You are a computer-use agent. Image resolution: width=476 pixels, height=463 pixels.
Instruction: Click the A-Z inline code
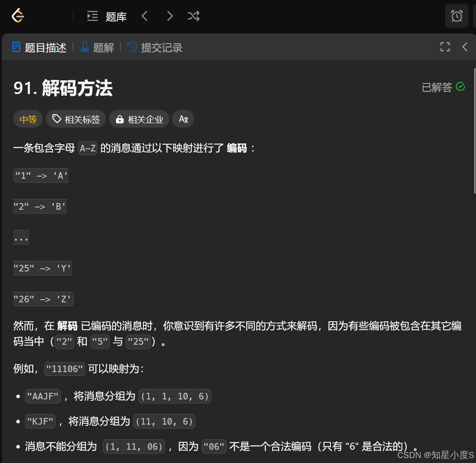(x=88, y=148)
